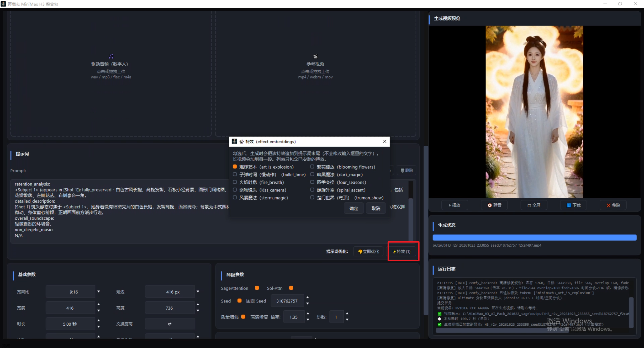Check 四季变换 (four_seasons) effect

tap(312, 182)
